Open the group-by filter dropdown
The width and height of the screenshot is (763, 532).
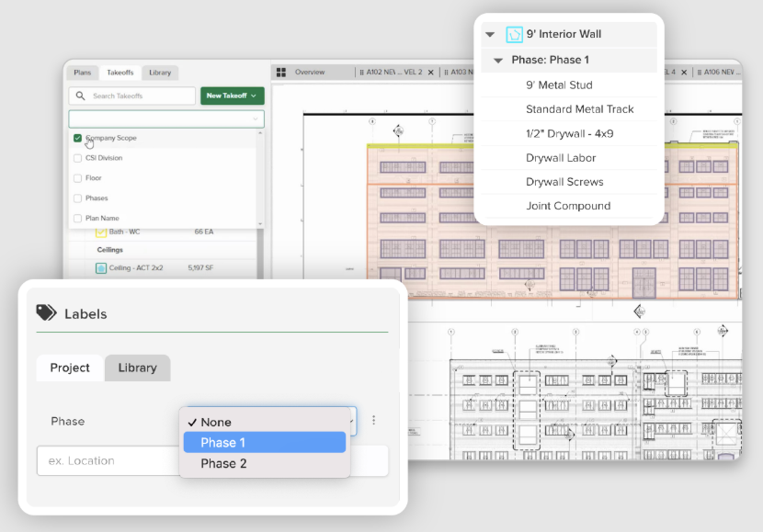(x=166, y=119)
